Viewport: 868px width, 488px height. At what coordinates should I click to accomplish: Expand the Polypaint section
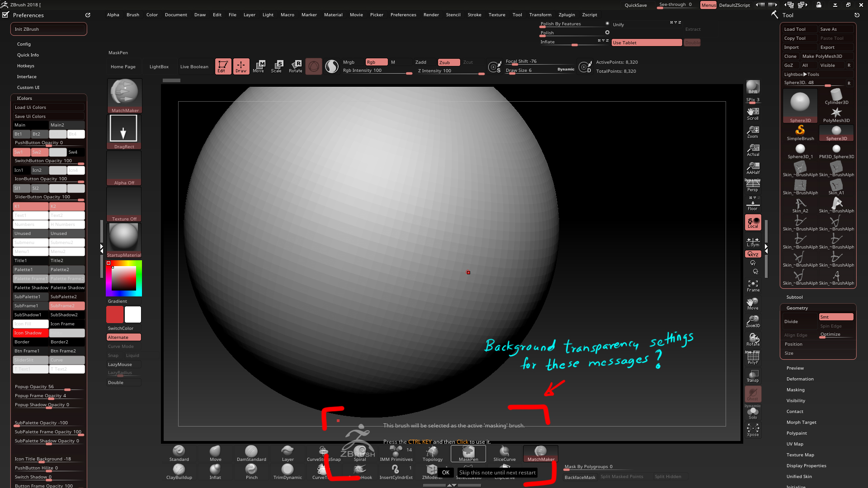coord(797,433)
